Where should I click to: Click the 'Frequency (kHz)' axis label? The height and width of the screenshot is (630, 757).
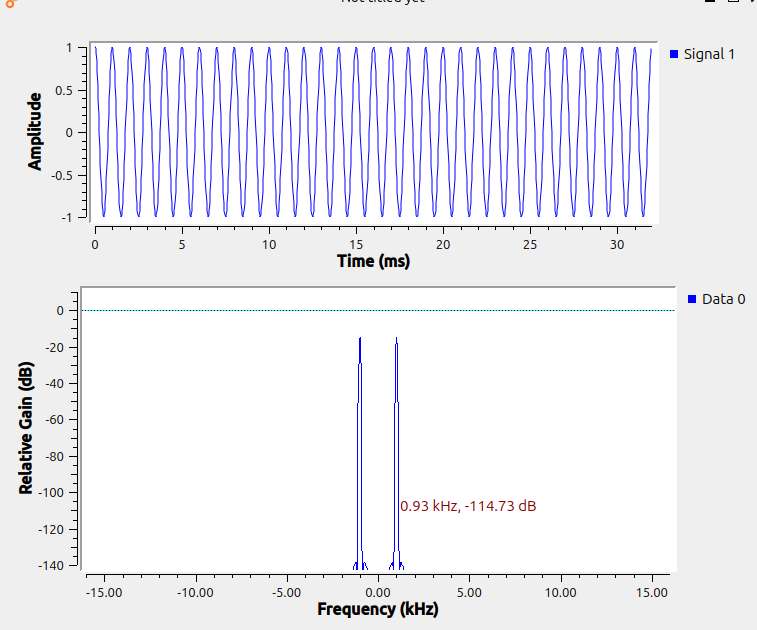pyautogui.click(x=378, y=609)
